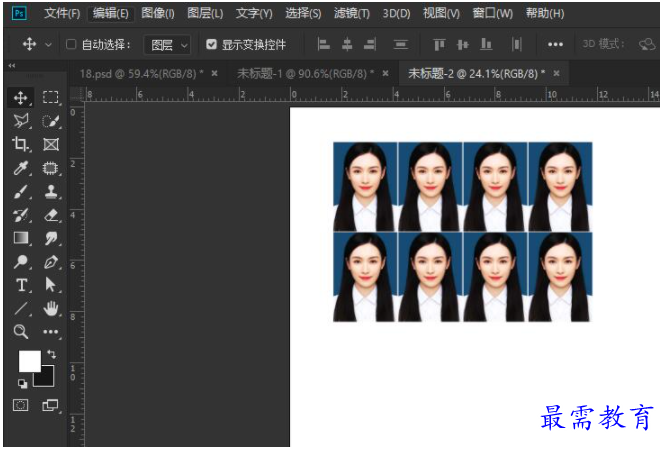This screenshot has height=449, width=662.
Task: Align right edges in options bar
Action: point(370,44)
